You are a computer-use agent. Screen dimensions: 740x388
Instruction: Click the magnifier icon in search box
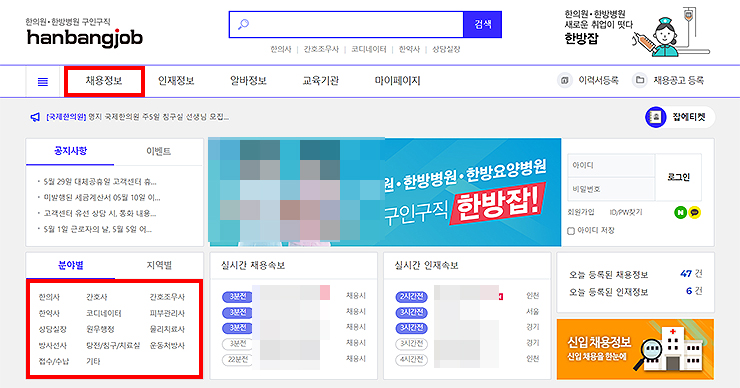(244, 24)
